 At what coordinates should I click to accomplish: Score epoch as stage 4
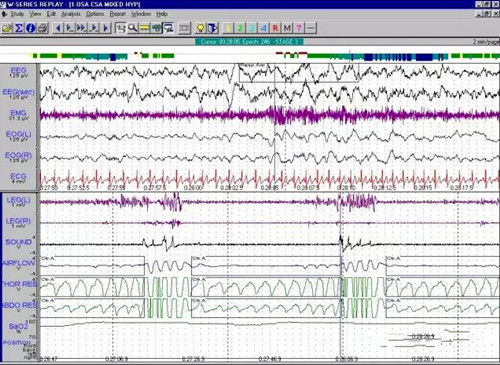tap(263, 28)
